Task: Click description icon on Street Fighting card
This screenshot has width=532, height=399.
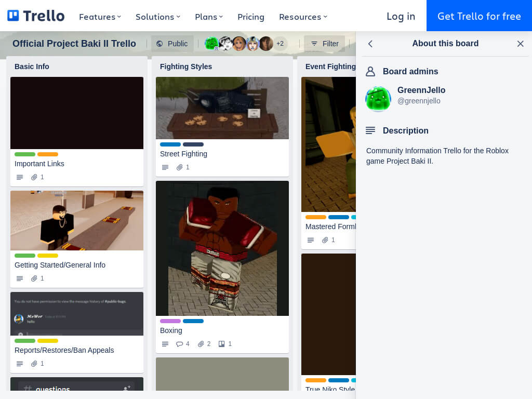Action: 165,167
